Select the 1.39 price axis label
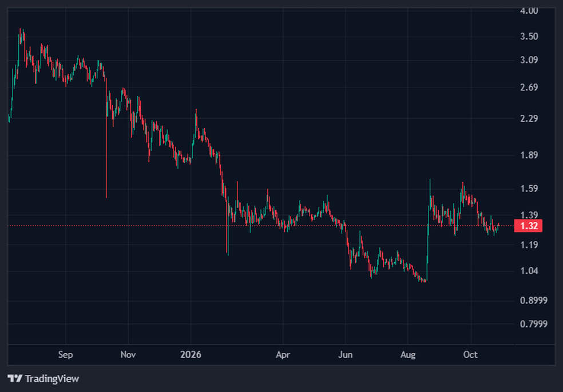The height and width of the screenshot is (392, 563). pyautogui.click(x=529, y=215)
